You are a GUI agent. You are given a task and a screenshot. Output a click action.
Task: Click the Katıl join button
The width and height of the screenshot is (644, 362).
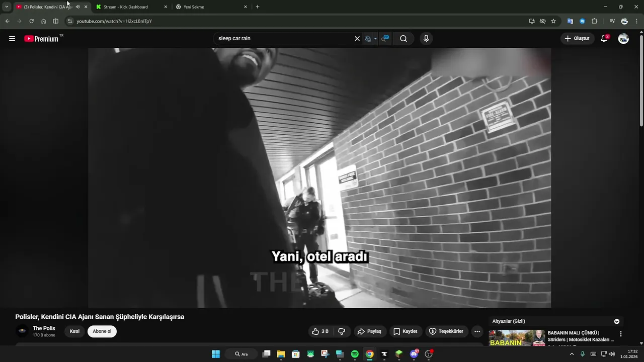[x=74, y=331]
